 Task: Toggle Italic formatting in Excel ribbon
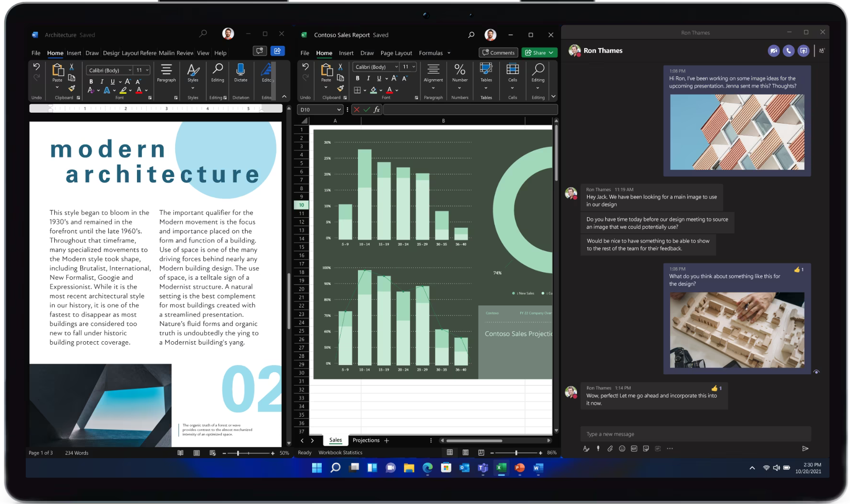pos(368,78)
